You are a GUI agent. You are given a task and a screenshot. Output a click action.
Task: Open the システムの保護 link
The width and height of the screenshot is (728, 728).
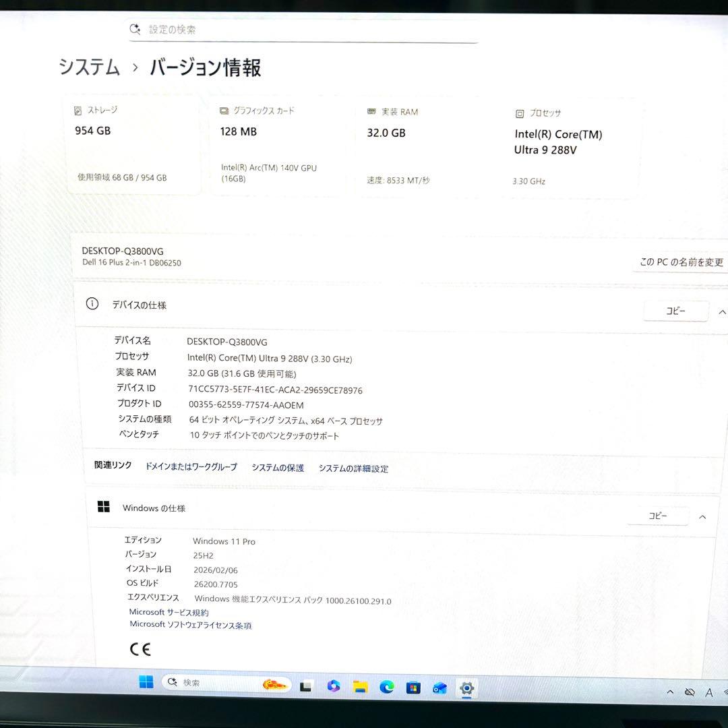[276, 468]
